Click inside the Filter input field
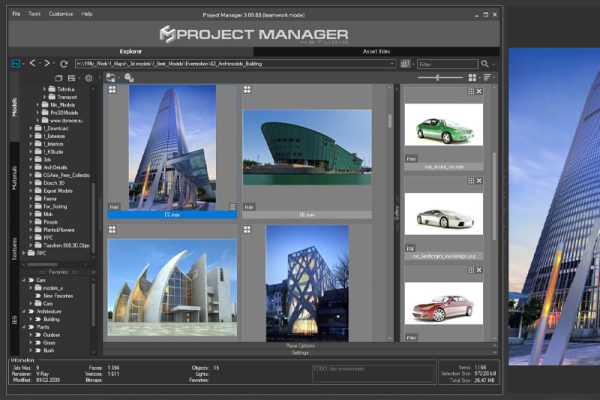Image resolution: width=600 pixels, height=400 pixels. [x=447, y=64]
